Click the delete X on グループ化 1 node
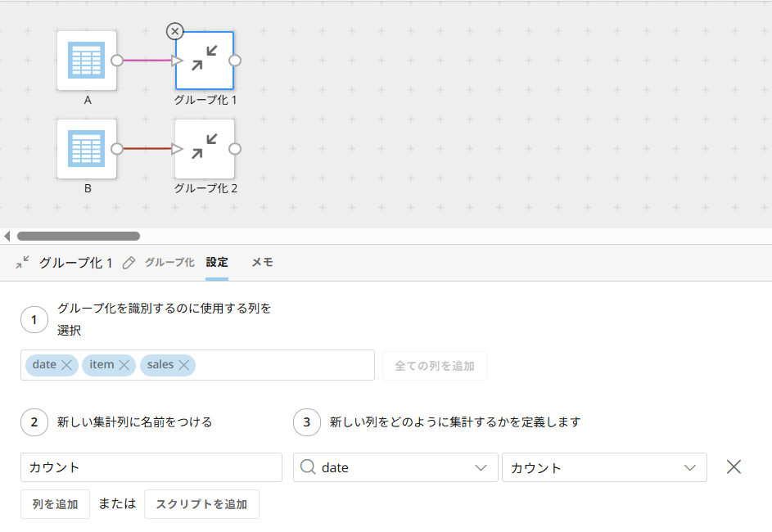This screenshot has width=772, height=532. (x=174, y=31)
